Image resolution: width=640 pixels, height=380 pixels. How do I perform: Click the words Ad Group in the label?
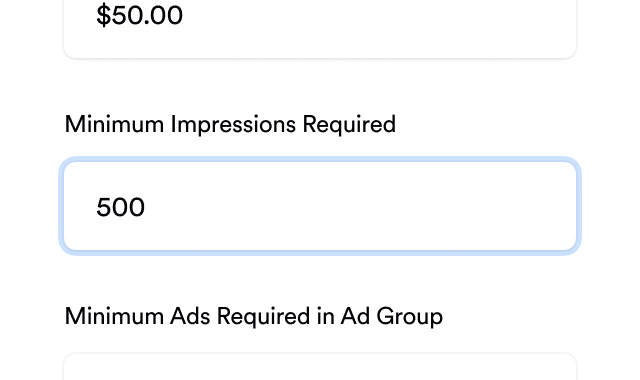click(392, 317)
